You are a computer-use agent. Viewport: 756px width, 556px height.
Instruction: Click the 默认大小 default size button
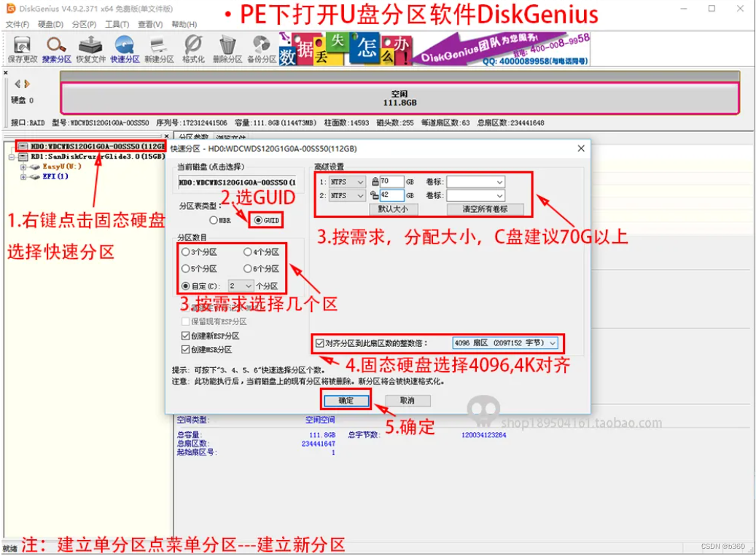[x=393, y=209]
